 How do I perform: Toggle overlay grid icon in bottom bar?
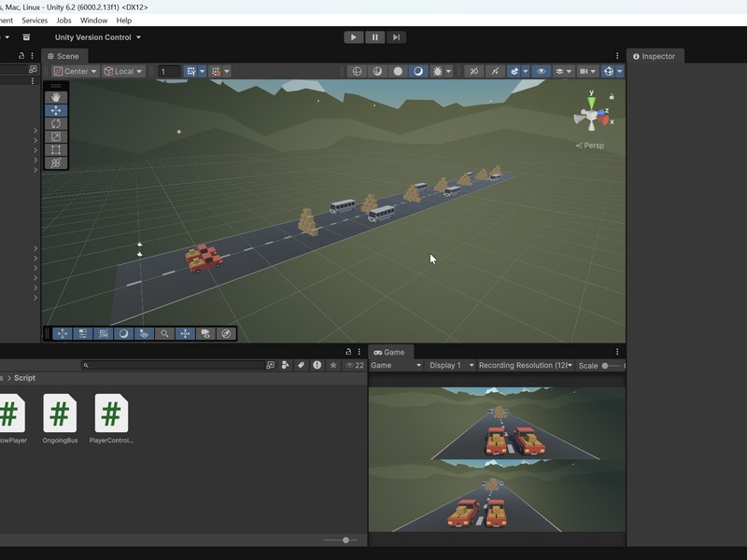[104, 334]
